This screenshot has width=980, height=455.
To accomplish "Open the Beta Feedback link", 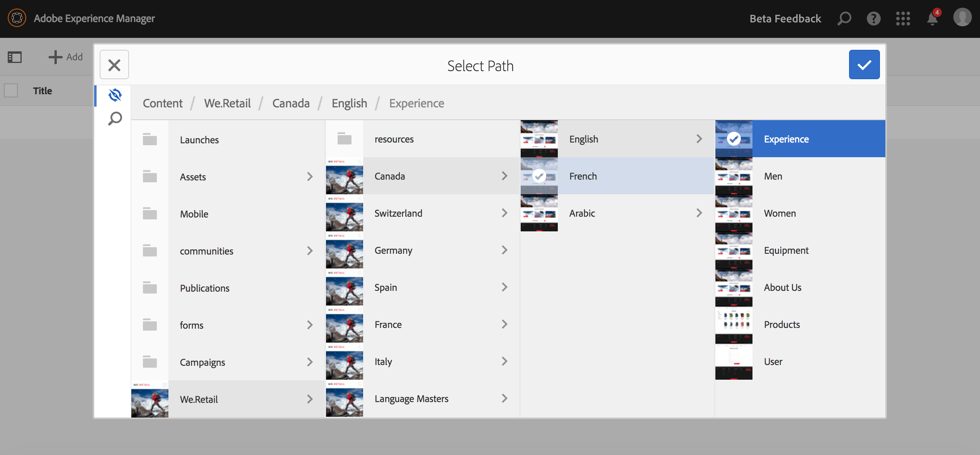I will [x=785, y=19].
